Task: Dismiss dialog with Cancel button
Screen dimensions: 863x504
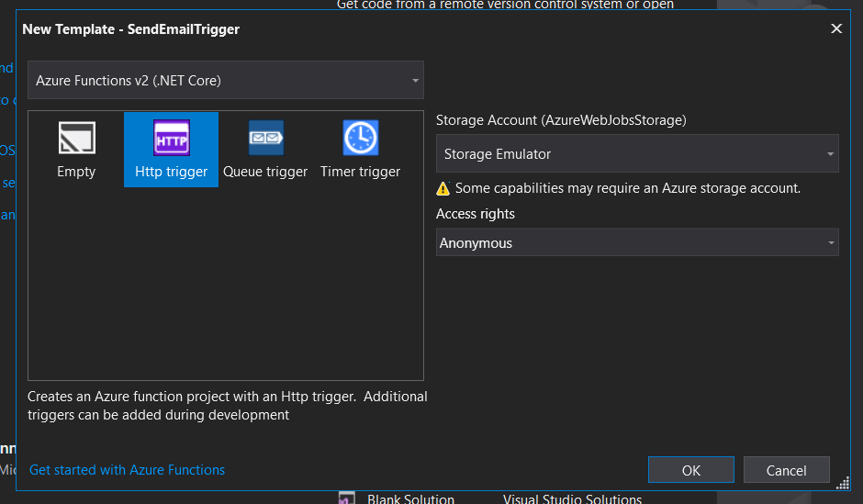Action: 786,470
